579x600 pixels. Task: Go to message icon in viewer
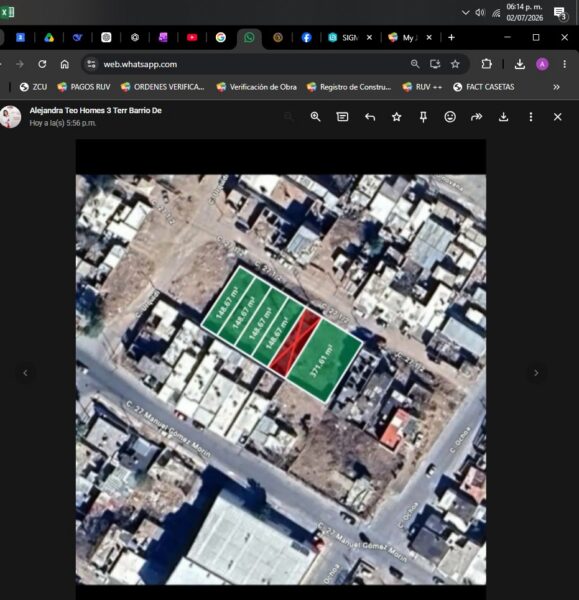tap(342, 117)
